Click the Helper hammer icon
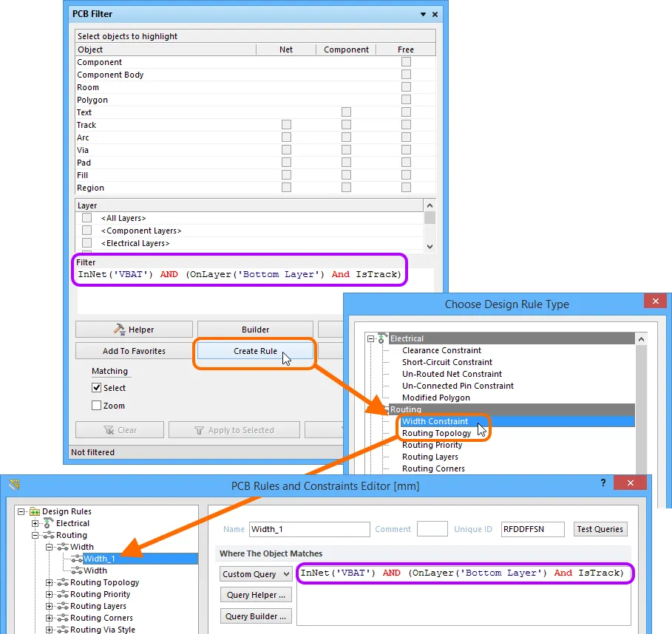672x634 pixels. pos(119,329)
